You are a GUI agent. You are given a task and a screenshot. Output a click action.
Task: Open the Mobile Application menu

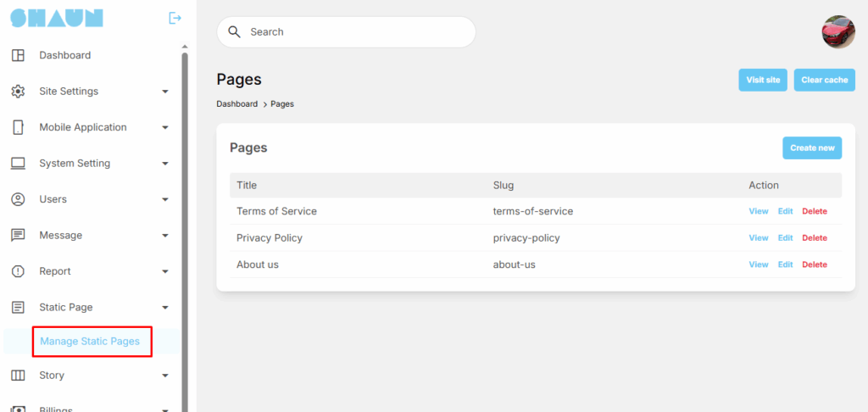point(83,127)
